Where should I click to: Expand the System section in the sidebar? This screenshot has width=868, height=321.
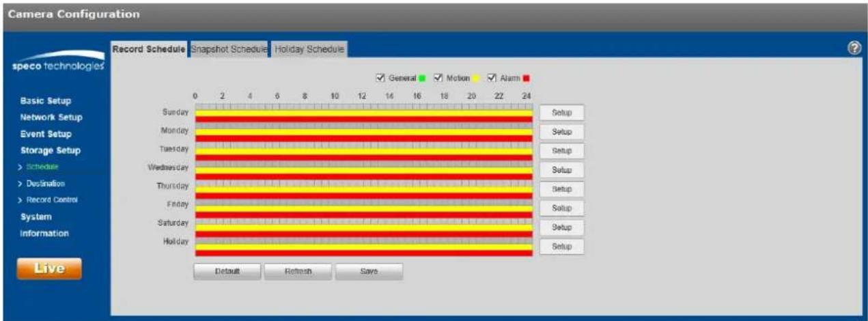click(36, 217)
